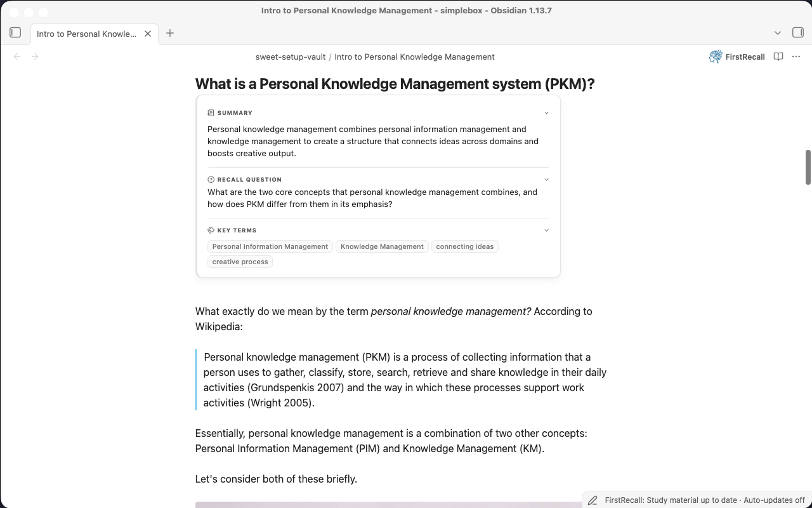
Task: Click the Recall Question mark icon
Action: click(211, 180)
